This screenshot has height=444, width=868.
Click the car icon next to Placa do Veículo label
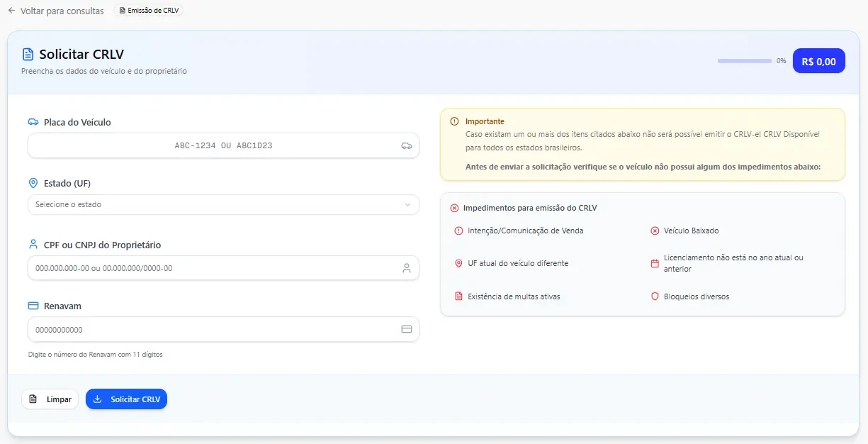(x=33, y=122)
